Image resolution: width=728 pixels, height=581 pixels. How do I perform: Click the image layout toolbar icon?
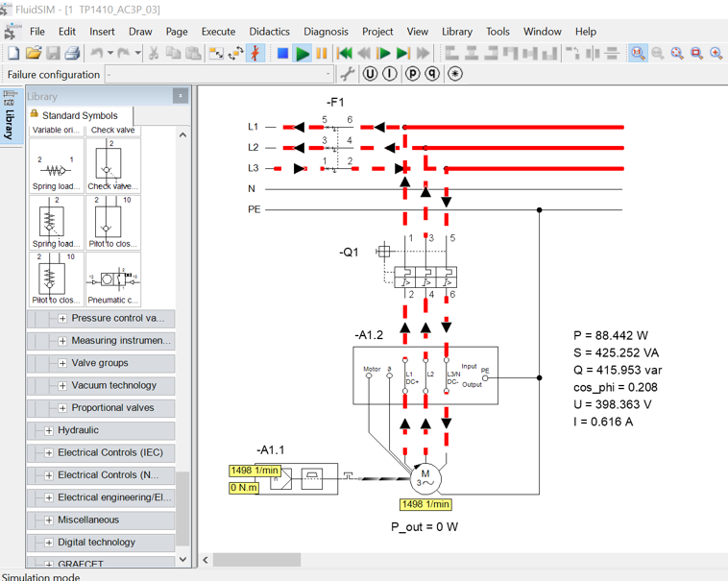(216, 54)
